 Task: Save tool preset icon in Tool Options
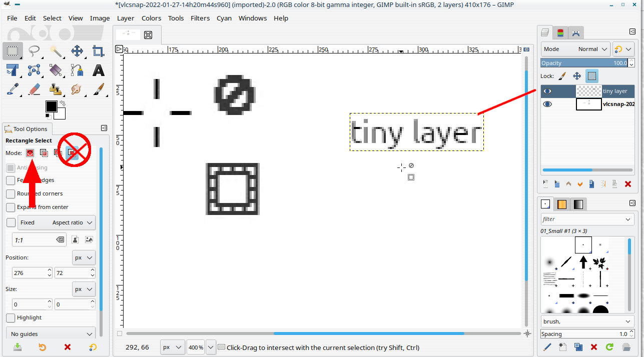tap(17, 347)
